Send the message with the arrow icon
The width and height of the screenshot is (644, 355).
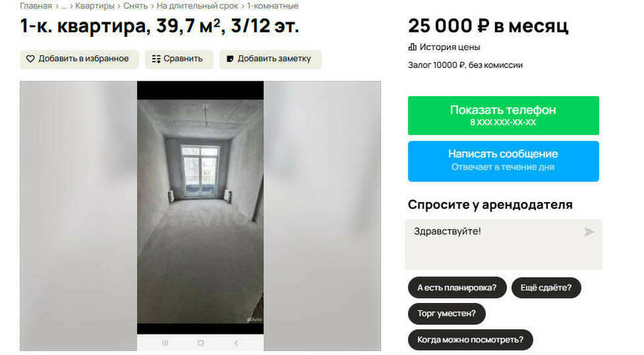[589, 232]
